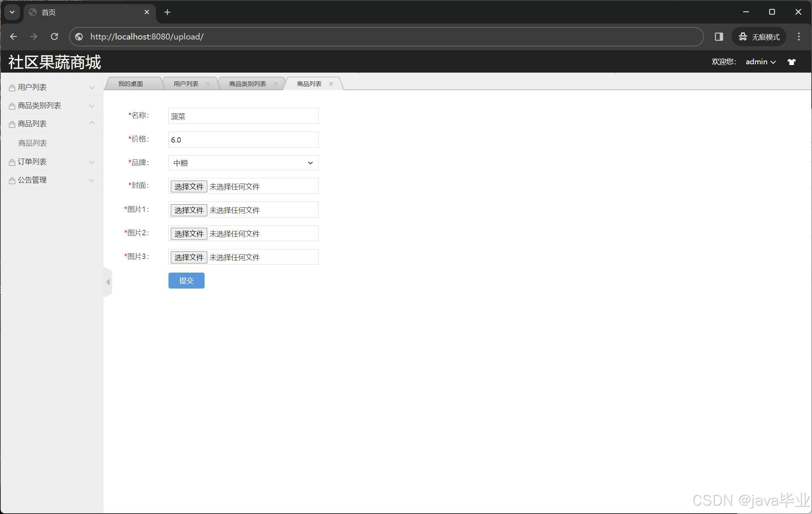Choose file for 图片3
The image size is (812, 514).
[x=189, y=257]
